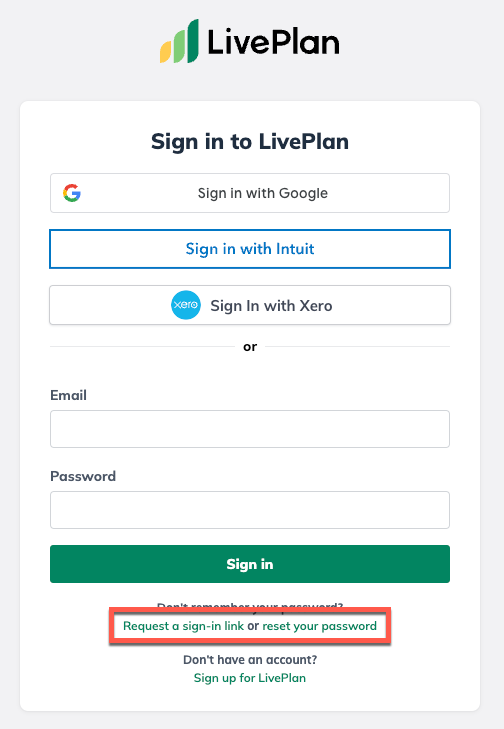Choose the Sign in with Google label
504x729 pixels.
pos(263,193)
